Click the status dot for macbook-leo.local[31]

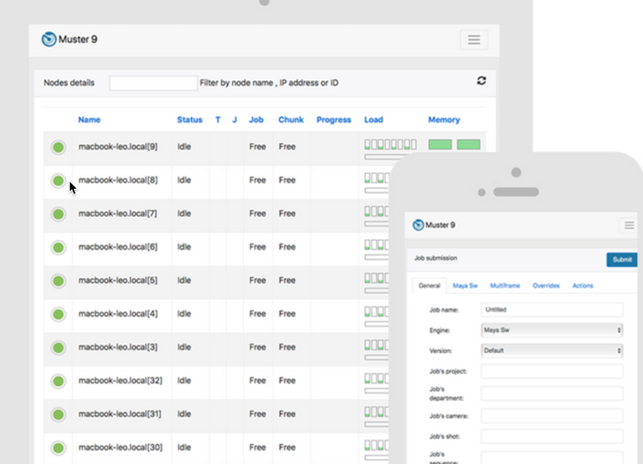pos(58,414)
